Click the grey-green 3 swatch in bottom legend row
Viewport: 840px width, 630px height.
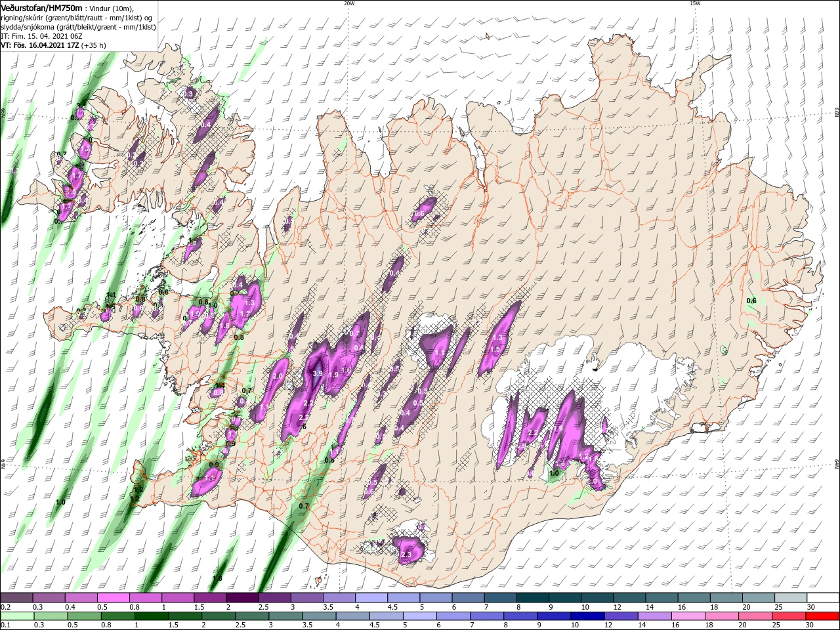285,616
